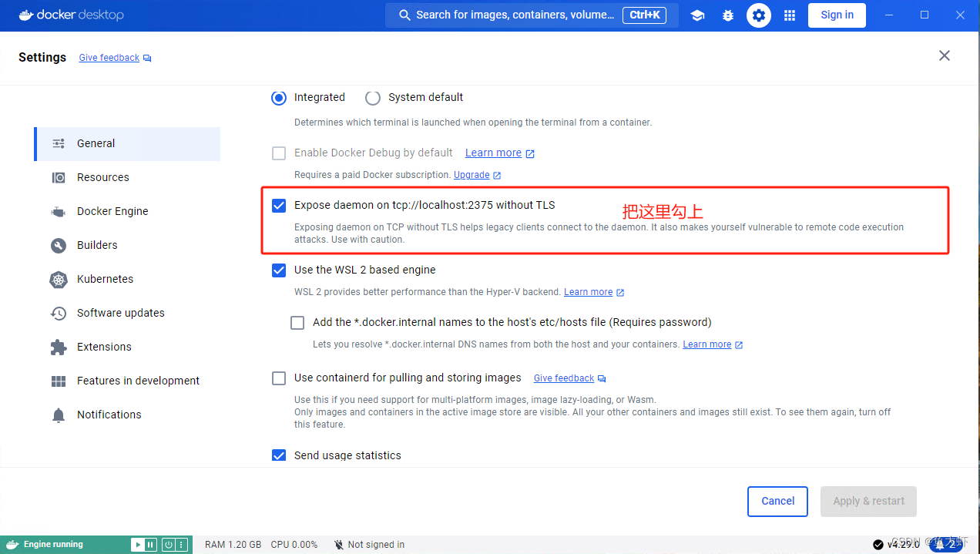Click external link icon next to Upgrade
The image size is (980, 554).
497,176
